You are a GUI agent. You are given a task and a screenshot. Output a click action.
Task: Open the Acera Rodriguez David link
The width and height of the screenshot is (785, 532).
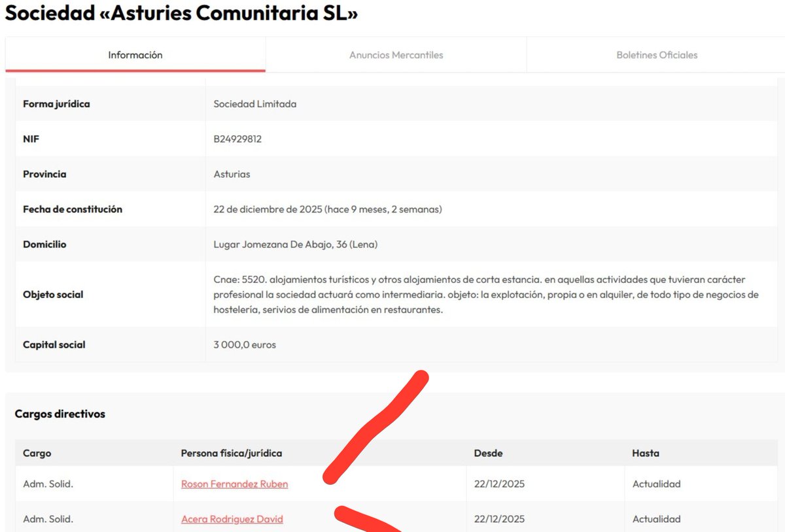[232, 520]
